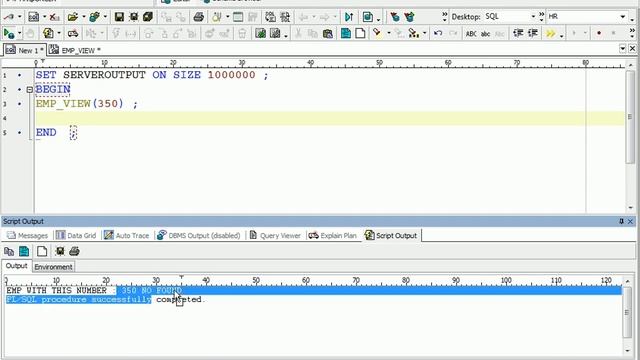Close the current editor tab with X
Image resolution: width=640 pixels, height=360 pixels.
pos(632,49)
